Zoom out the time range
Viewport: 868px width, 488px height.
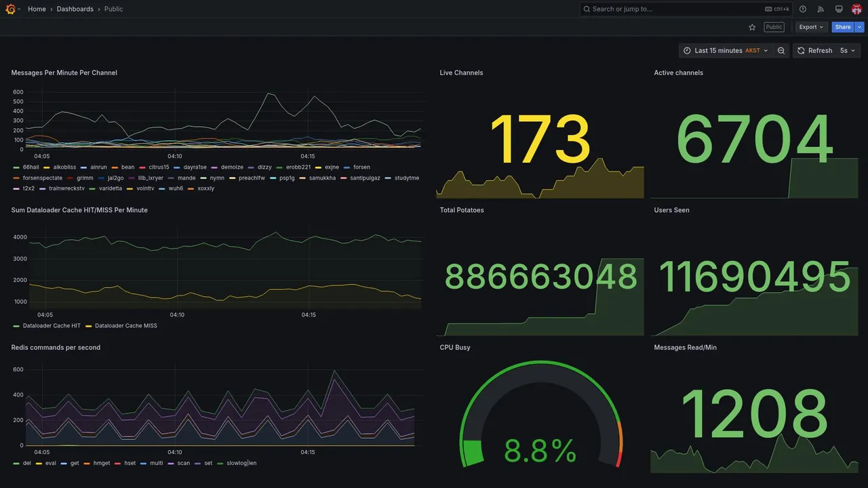click(x=781, y=51)
